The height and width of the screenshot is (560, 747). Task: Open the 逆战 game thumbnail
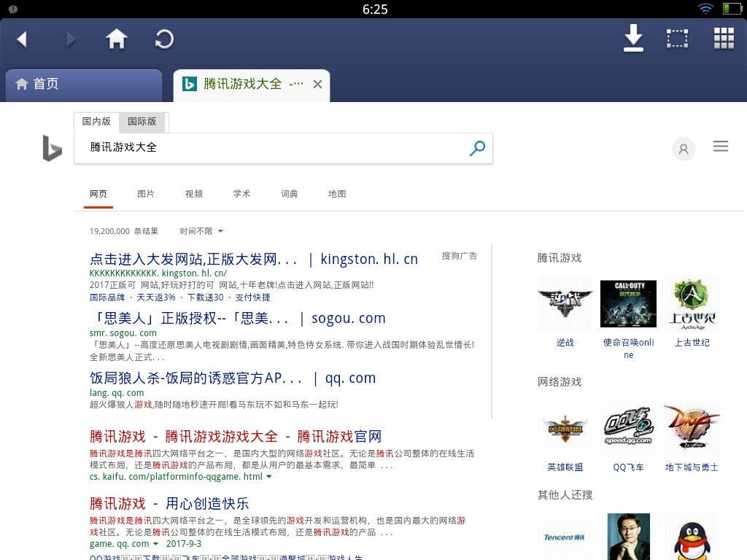tap(565, 304)
